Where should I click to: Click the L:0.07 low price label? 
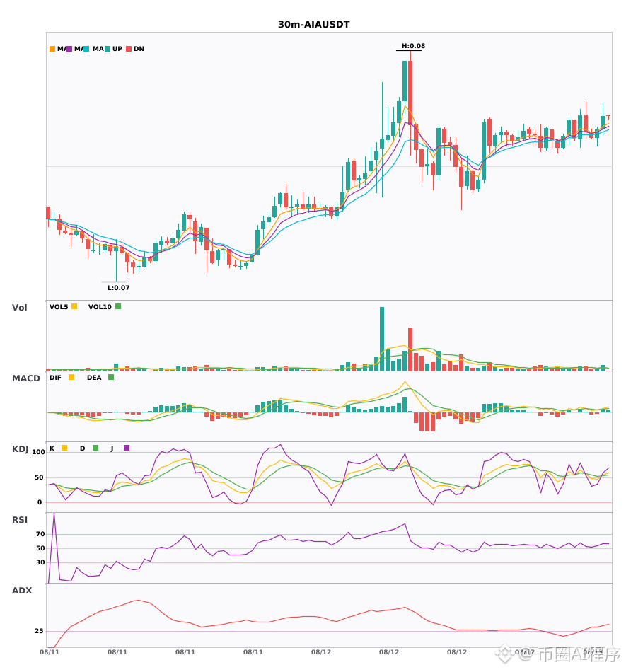pos(118,288)
